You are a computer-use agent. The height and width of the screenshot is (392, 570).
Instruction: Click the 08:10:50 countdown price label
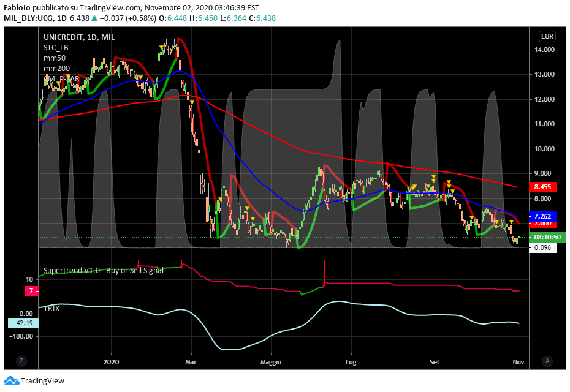(x=547, y=237)
